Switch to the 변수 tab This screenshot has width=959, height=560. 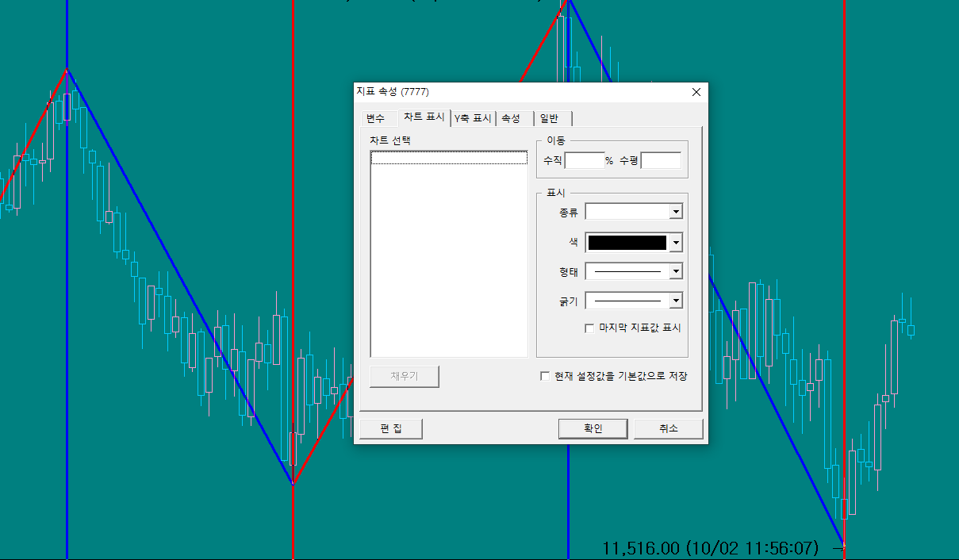(x=375, y=118)
